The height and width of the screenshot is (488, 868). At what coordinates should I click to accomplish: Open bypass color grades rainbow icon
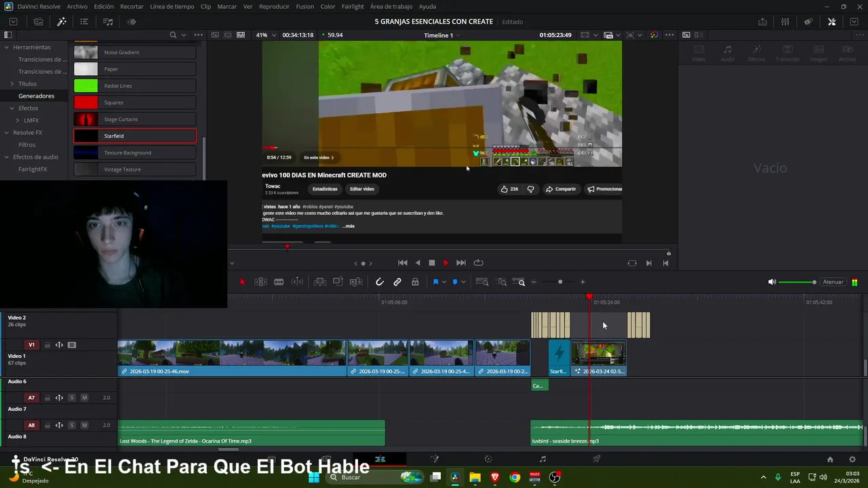[654, 35]
